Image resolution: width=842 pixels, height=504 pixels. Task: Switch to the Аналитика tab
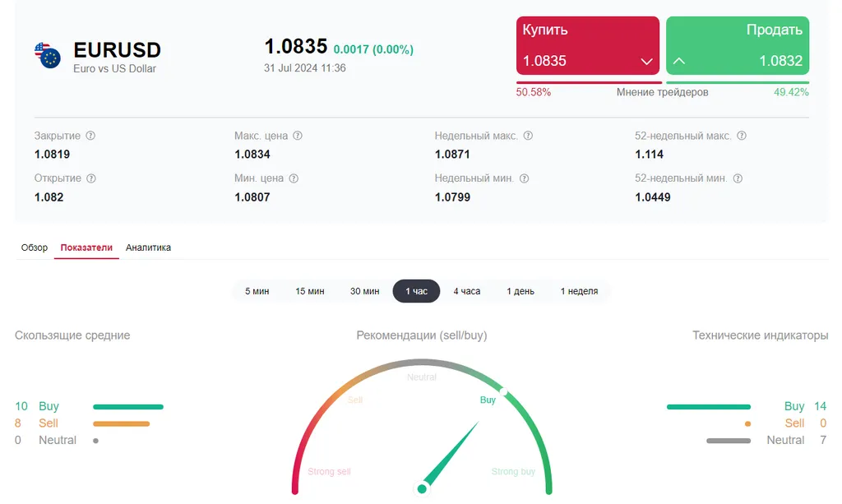pyautogui.click(x=148, y=247)
